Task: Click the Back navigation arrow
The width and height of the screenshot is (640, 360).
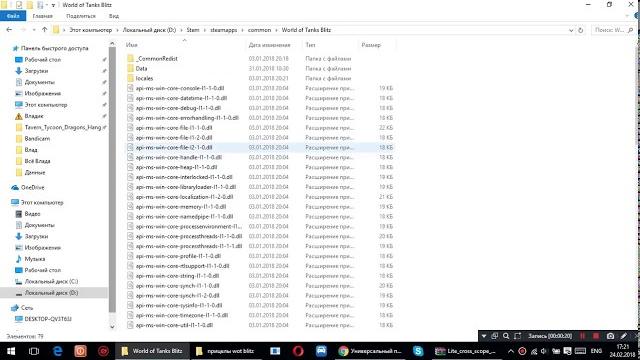Action: click(x=9, y=30)
